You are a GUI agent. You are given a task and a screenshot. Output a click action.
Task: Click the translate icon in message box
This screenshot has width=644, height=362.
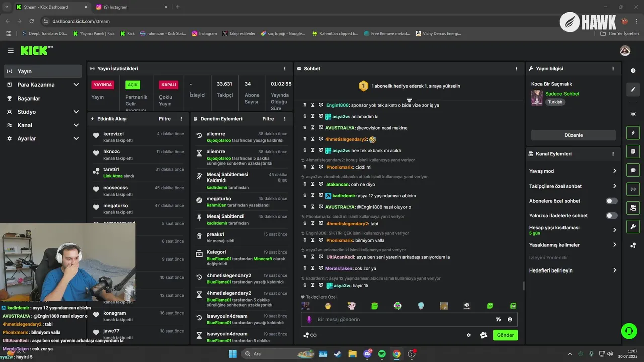pyautogui.click(x=498, y=319)
